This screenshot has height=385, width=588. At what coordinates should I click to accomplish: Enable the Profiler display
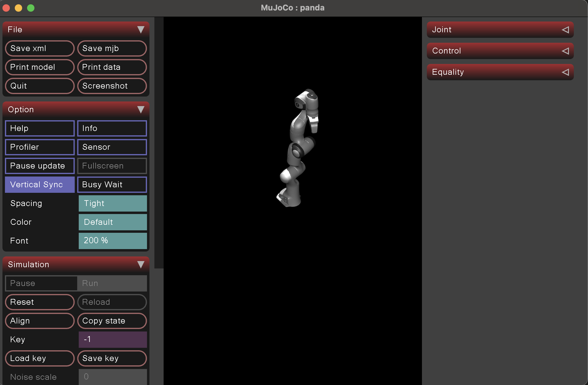point(40,147)
